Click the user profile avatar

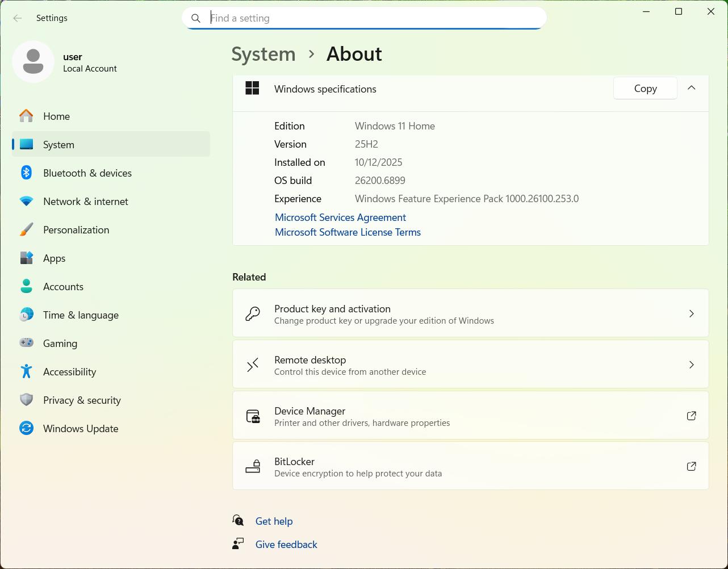(x=33, y=61)
